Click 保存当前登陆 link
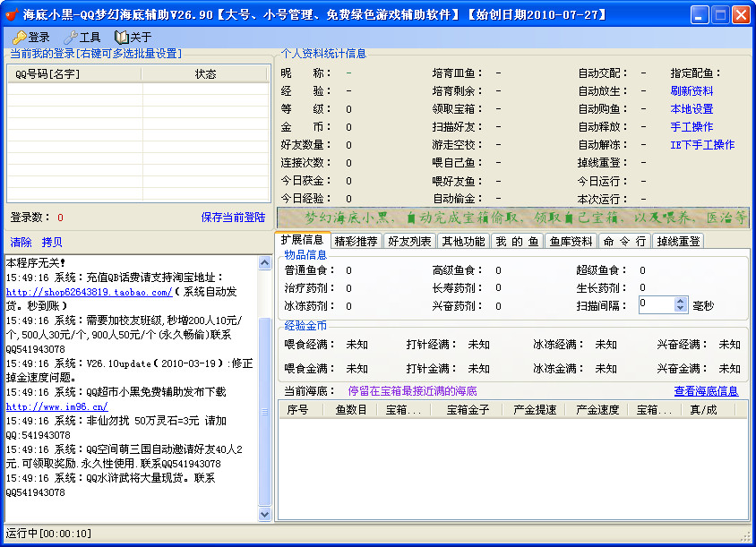The width and height of the screenshot is (756, 547). [x=233, y=218]
